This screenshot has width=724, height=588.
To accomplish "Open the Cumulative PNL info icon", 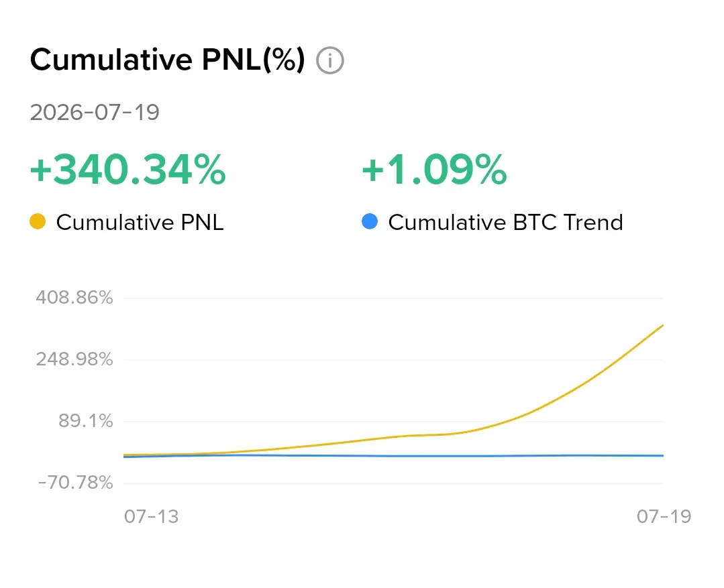I will [x=329, y=60].
